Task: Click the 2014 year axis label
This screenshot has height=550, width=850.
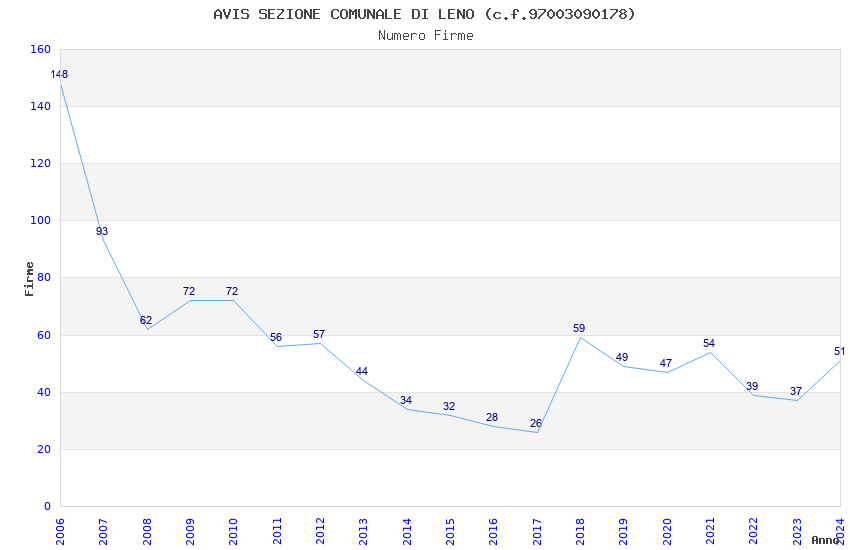Action: (407, 532)
